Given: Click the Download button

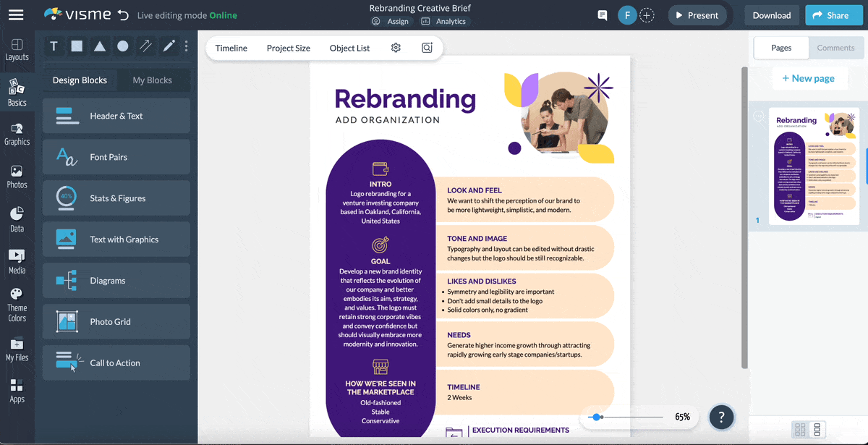Looking at the screenshot, I should pos(771,15).
